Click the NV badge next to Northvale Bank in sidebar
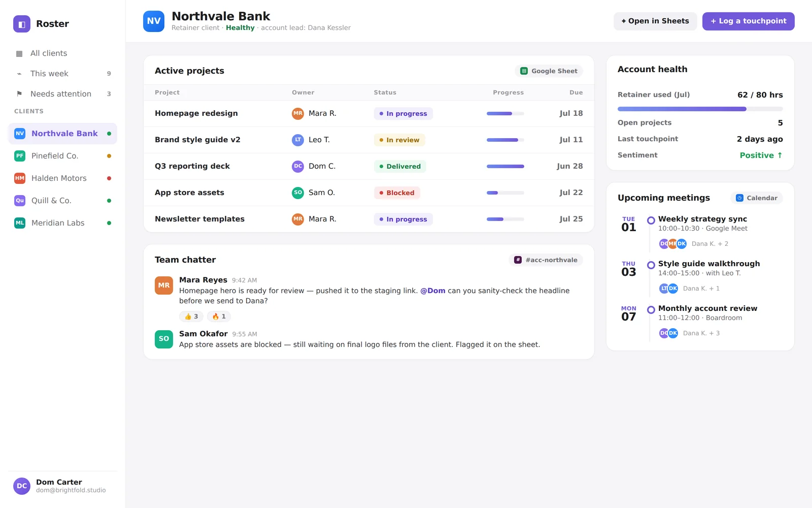Viewport: 812px width, 508px height. [x=20, y=134]
